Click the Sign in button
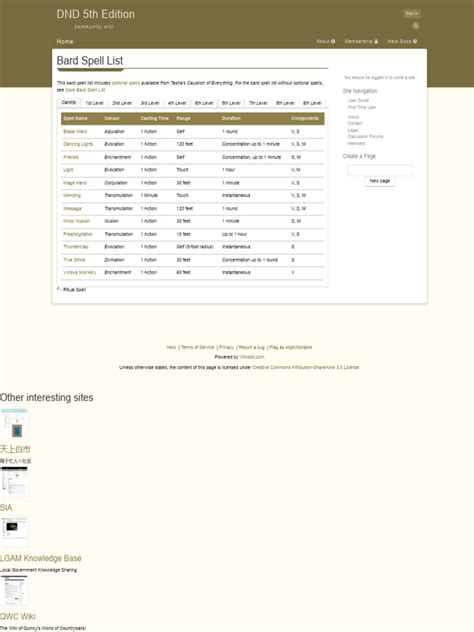This screenshot has width=474, height=632. (412, 13)
